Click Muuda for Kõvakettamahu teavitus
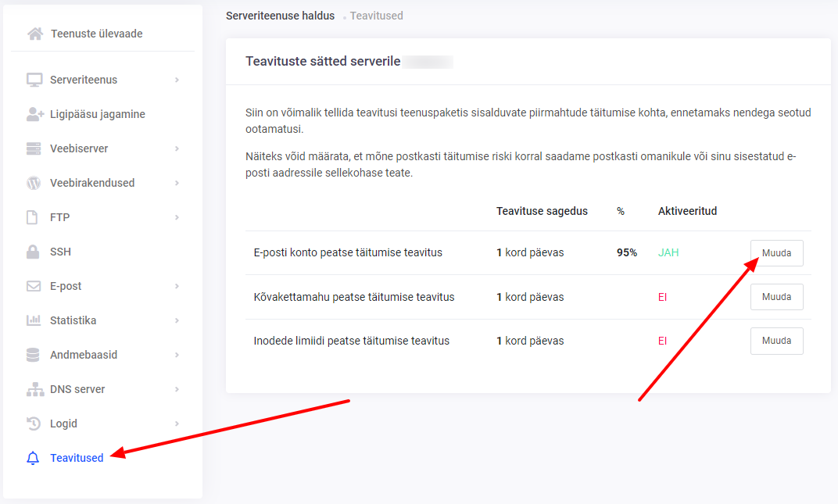The width and height of the screenshot is (838, 504). [x=776, y=297]
